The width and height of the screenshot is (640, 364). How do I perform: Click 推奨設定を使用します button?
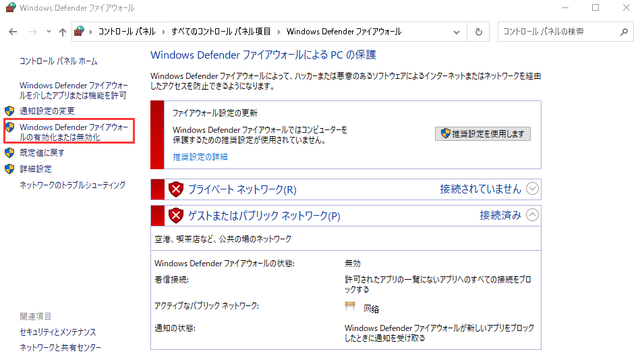point(483,134)
